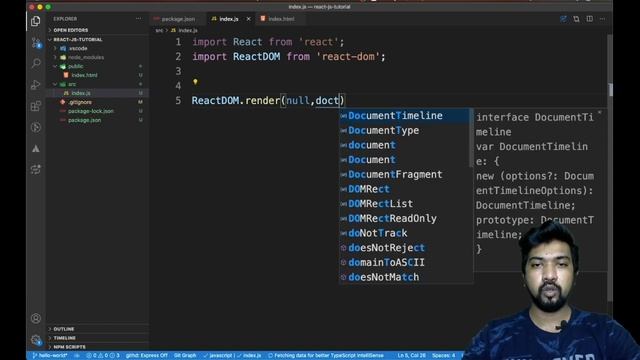Choose the doesNotMatch suggestion

coord(404,277)
